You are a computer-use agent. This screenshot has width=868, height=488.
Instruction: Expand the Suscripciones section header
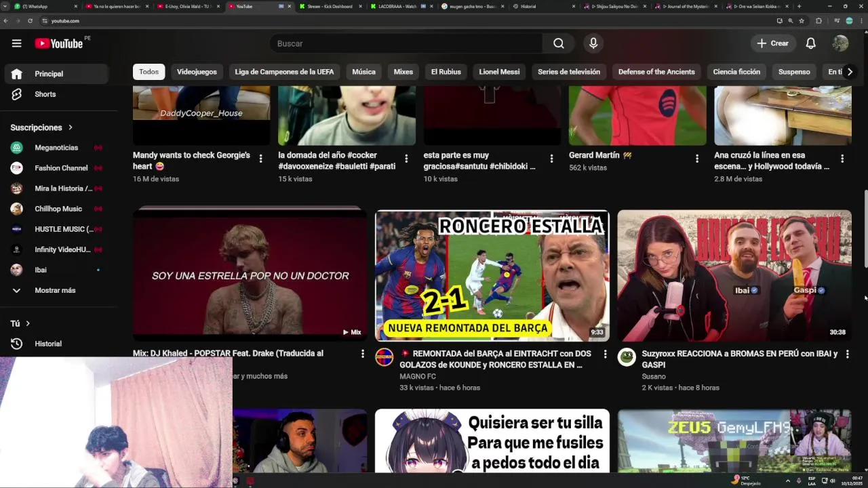[41, 127]
